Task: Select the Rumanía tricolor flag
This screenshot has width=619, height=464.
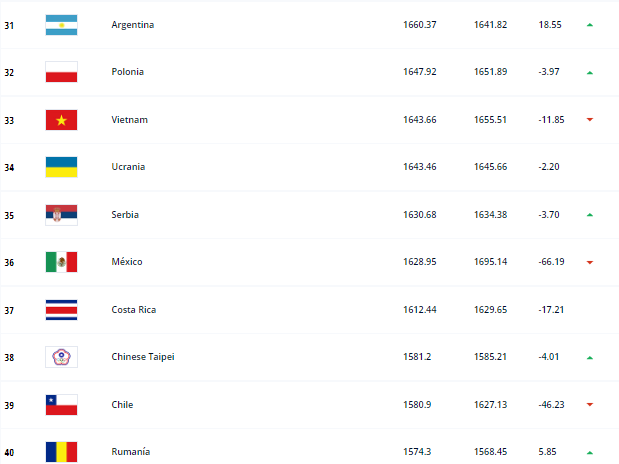Action: [61, 452]
